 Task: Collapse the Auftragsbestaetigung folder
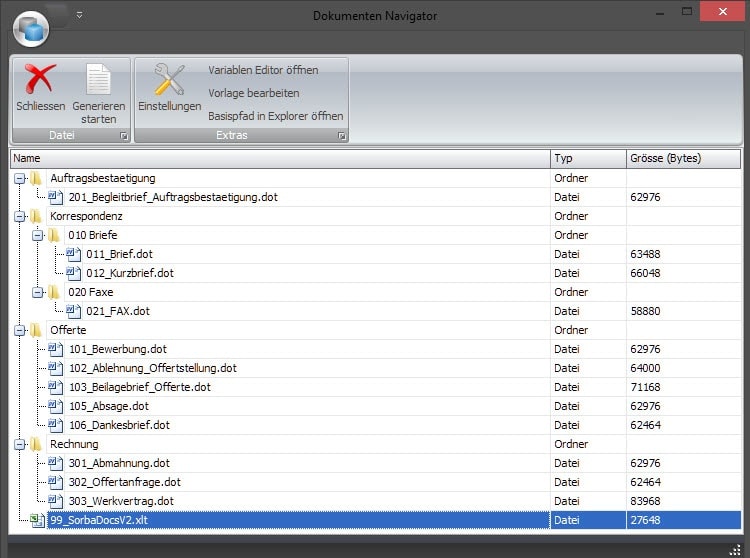click(x=20, y=178)
